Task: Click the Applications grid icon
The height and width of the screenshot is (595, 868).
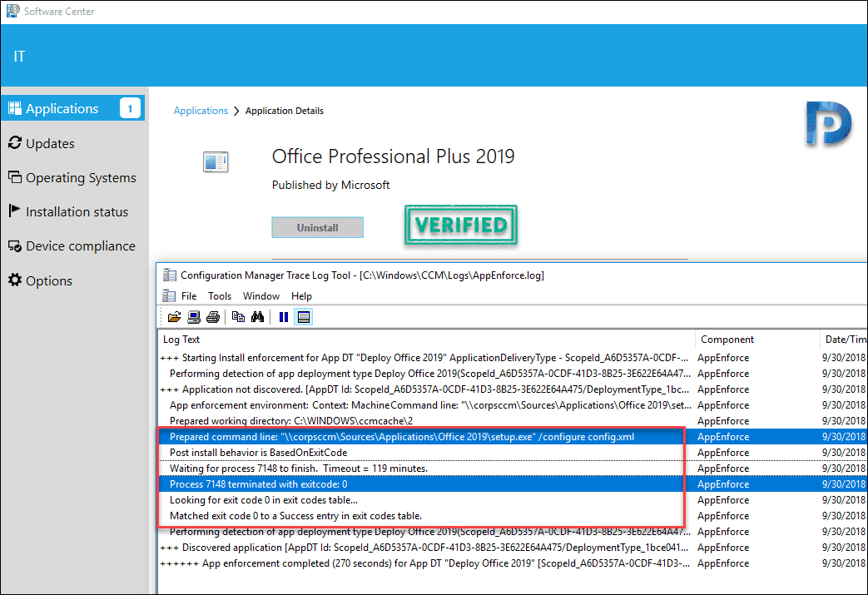Action: coord(15,108)
